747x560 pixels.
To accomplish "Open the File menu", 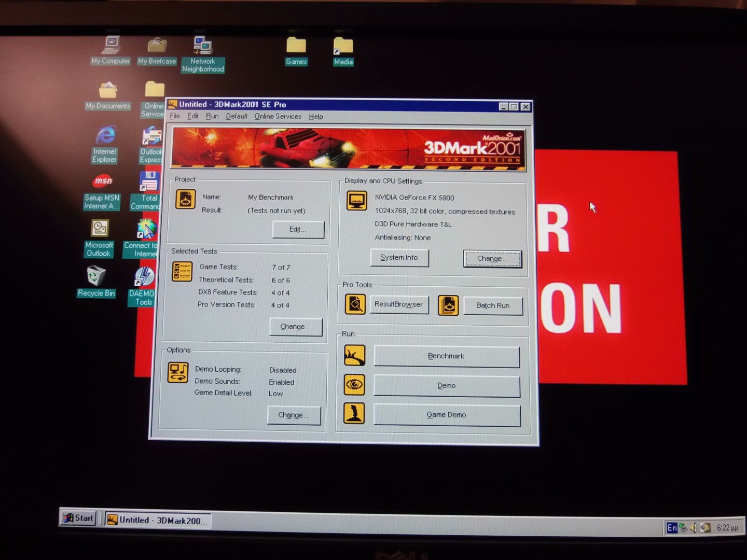I will [175, 116].
